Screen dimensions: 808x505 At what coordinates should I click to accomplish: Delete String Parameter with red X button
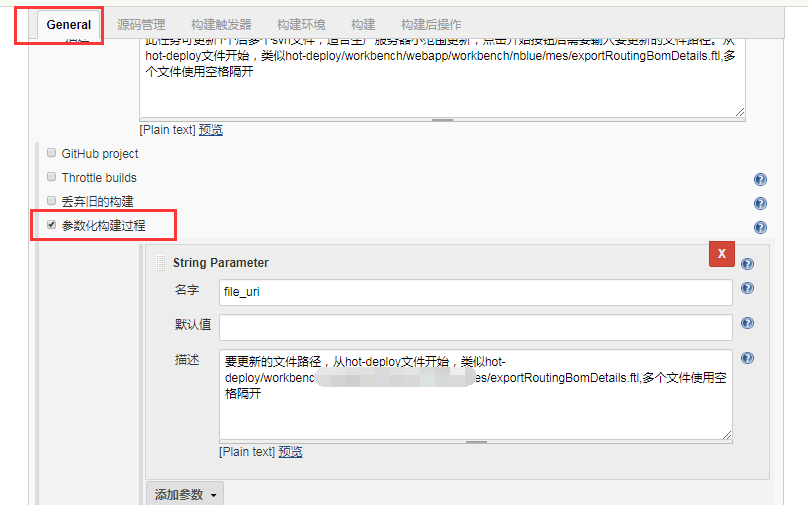[x=722, y=254]
